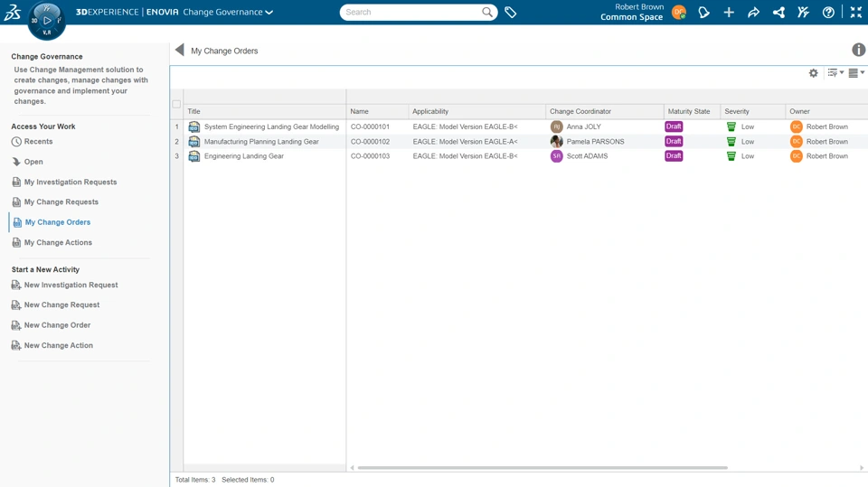The image size is (868, 487).
Task: Click Scott ADAMS avatar
Action: pyautogui.click(x=556, y=156)
